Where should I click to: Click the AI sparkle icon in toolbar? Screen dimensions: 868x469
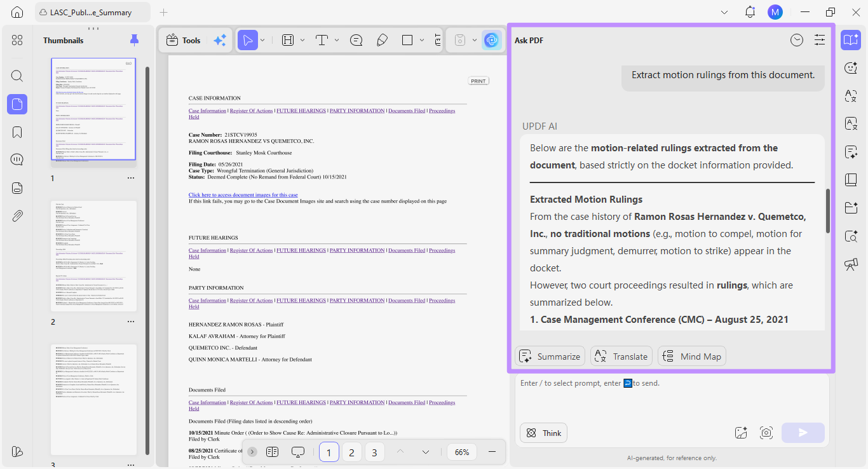click(x=220, y=40)
